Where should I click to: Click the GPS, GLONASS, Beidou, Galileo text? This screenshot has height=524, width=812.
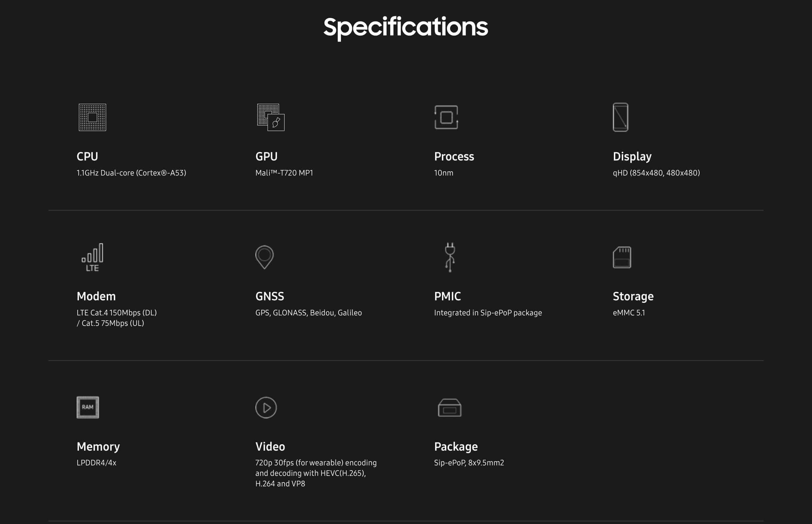tap(308, 313)
